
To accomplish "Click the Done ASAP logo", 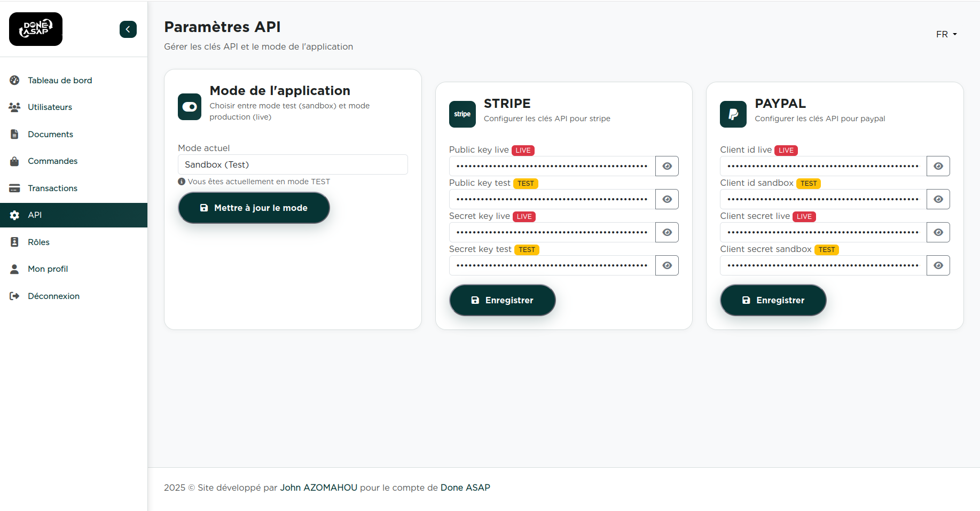I will [36, 29].
